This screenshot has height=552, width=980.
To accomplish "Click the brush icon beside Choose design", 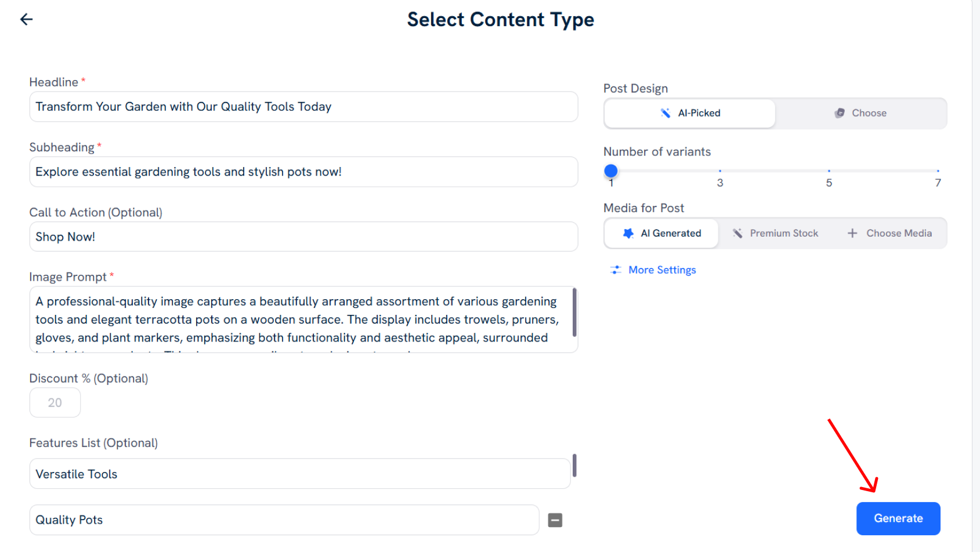I will (x=840, y=113).
